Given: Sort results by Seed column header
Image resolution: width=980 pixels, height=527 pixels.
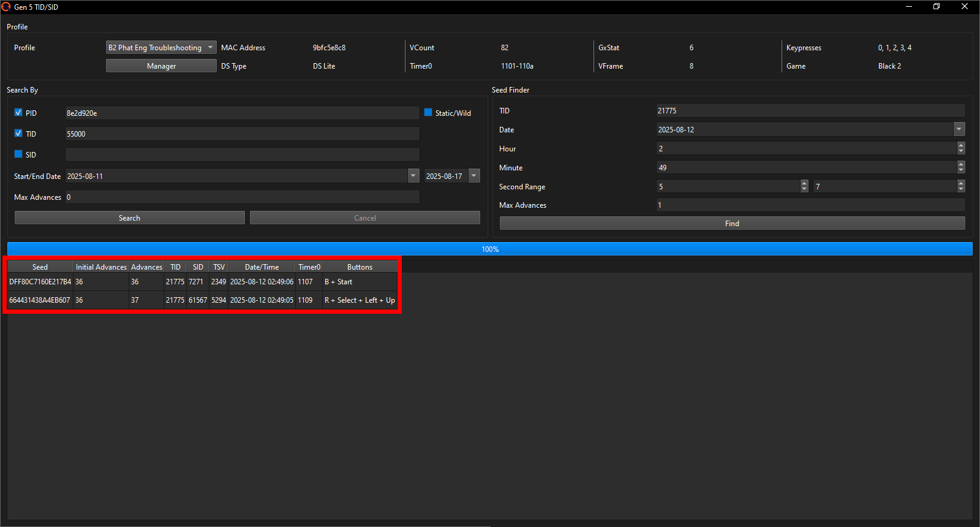Looking at the screenshot, I should pyautogui.click(x=40, y=267).
